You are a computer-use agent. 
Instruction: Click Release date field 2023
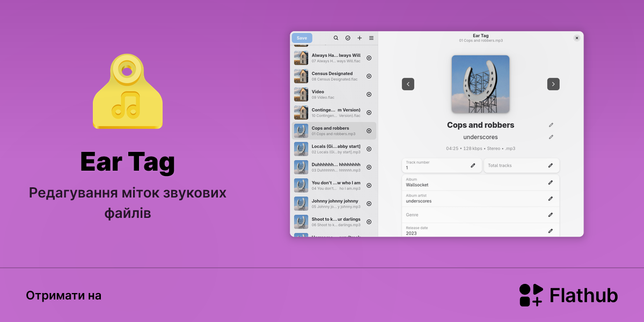point(481,231)
